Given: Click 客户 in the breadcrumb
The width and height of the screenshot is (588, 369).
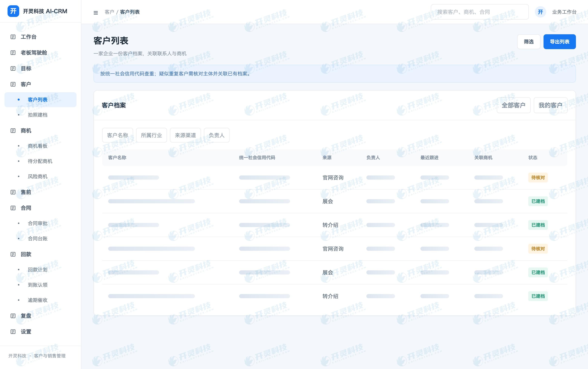Looking at the screenshot, I should pyautogui.click(x=109, y=12).
